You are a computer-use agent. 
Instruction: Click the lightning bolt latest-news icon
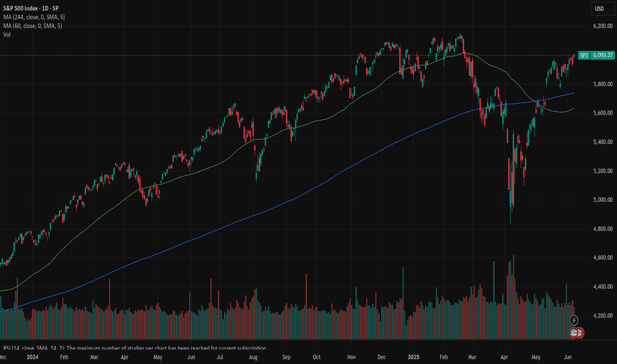point(574,320)
